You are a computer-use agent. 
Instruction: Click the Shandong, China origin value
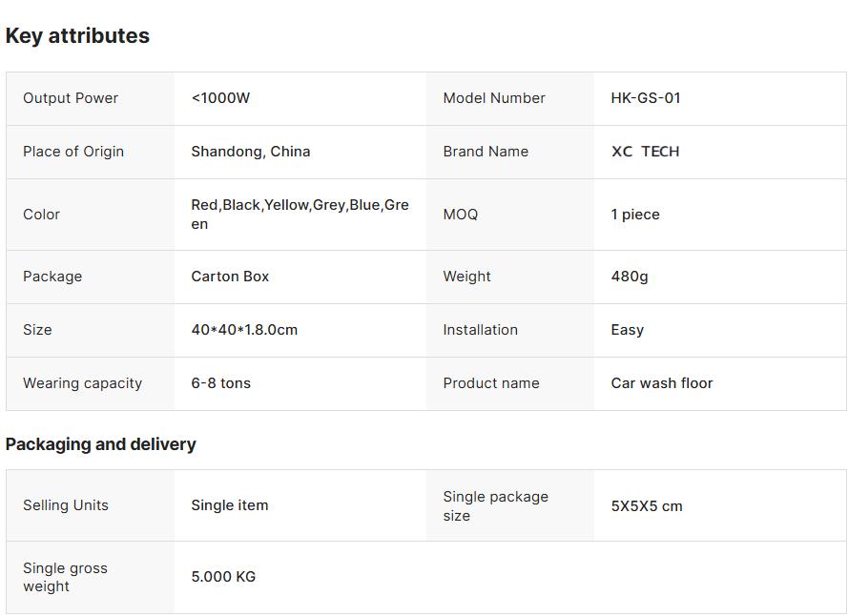coord(250,152)
